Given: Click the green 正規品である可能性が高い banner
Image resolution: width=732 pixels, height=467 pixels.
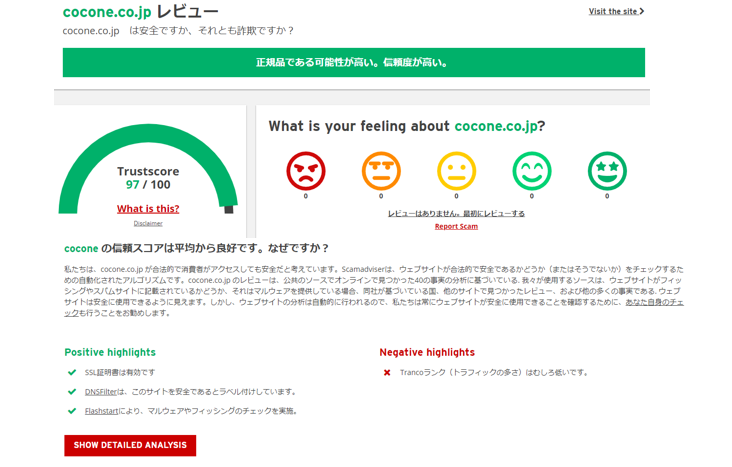Looking at the screenshot, I should coord(353,62).
